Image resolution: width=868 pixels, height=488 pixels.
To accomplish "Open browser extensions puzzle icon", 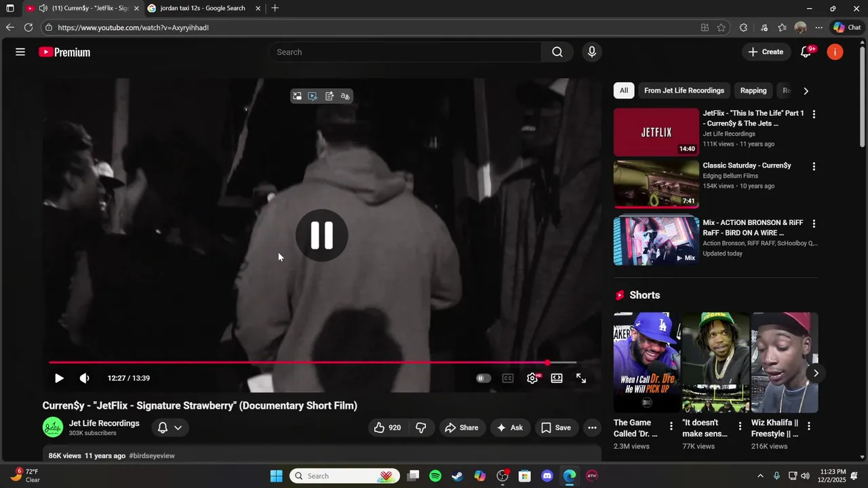I will [x=744, y=28].
